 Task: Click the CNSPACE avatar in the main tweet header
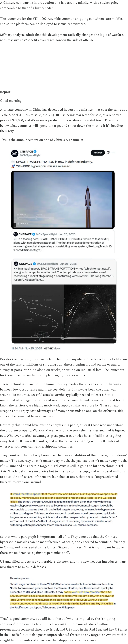coord(15,153)
